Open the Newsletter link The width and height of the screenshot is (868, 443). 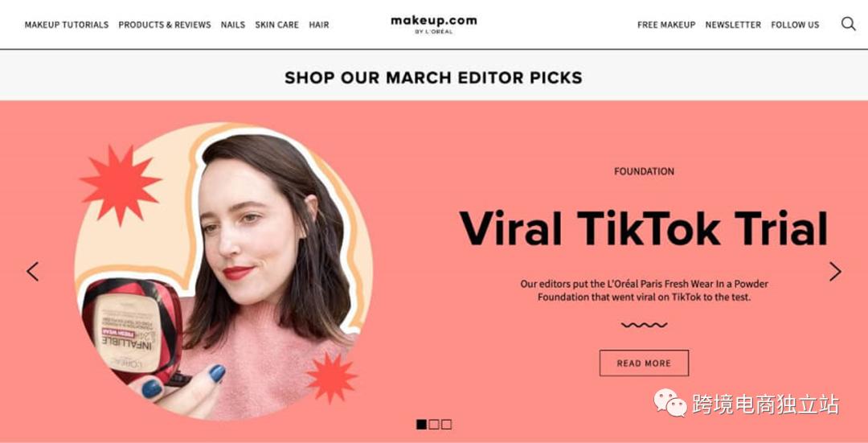click(733, 25)
